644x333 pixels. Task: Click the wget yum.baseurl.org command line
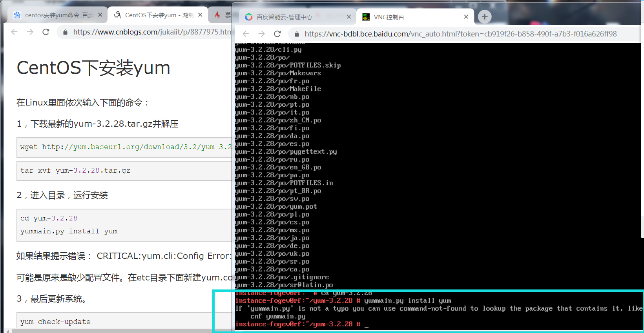pos(126,147)
